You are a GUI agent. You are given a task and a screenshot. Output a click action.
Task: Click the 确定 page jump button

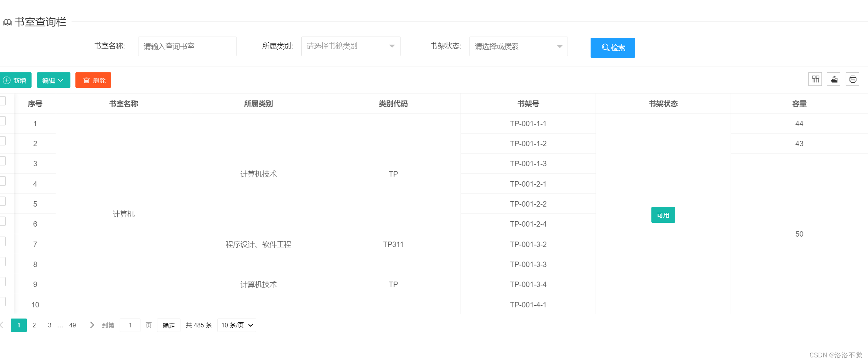point(169,325)
